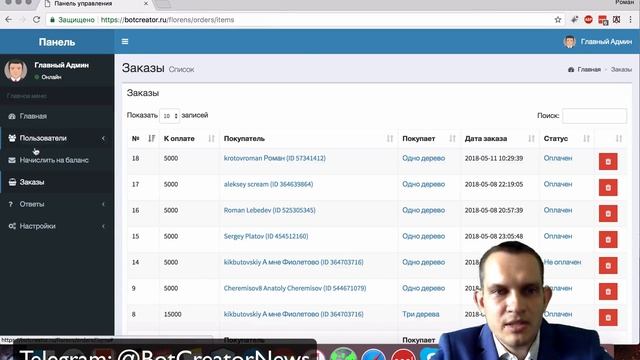Sort by Покупает column icon
The height and width of the screenshot is (360, 640).
452,139
